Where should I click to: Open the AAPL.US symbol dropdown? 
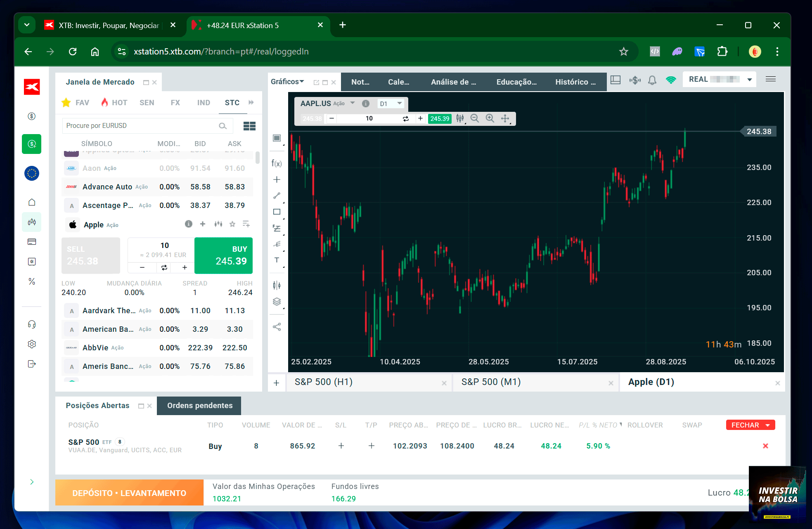coord(353,103)
